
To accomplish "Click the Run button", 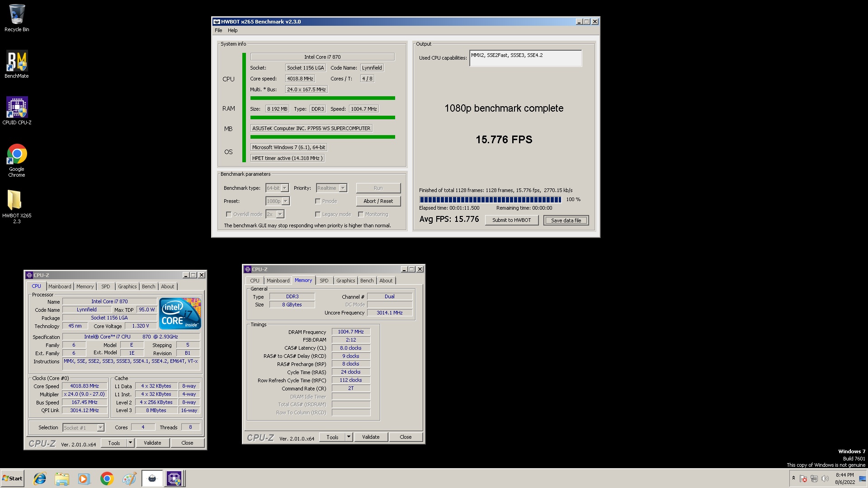I will (378, 188).
